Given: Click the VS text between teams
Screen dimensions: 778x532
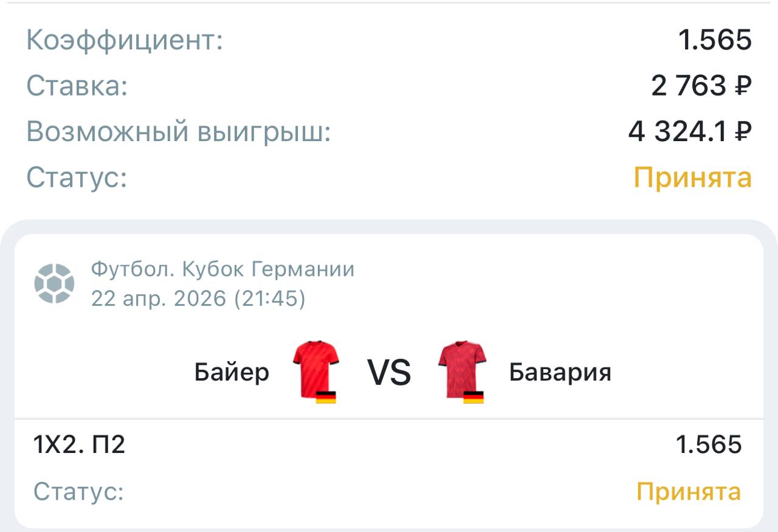Looking at the screenshot, I should [x=389, y=372].
